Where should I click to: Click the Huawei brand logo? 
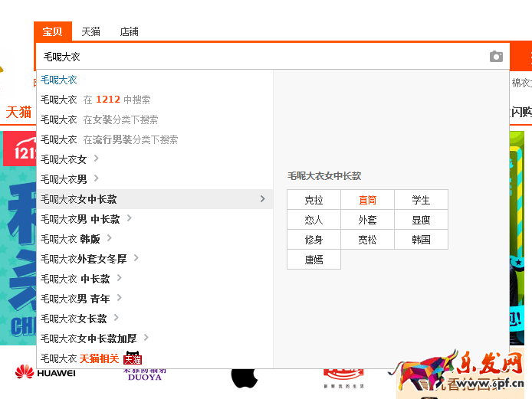[x=45, y=373]
